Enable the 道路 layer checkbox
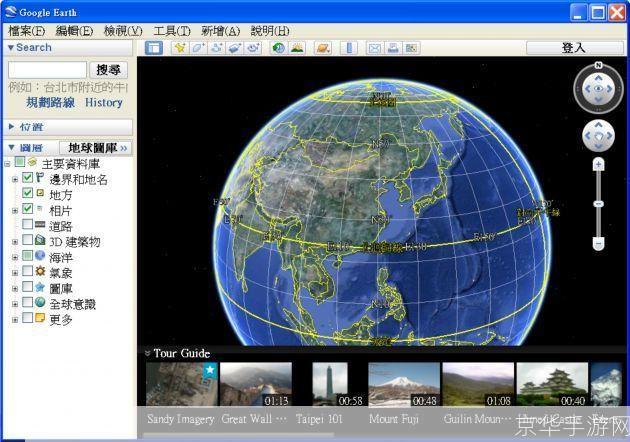Image resolution: width=630 pixels, height=442 pixels. 27,224
